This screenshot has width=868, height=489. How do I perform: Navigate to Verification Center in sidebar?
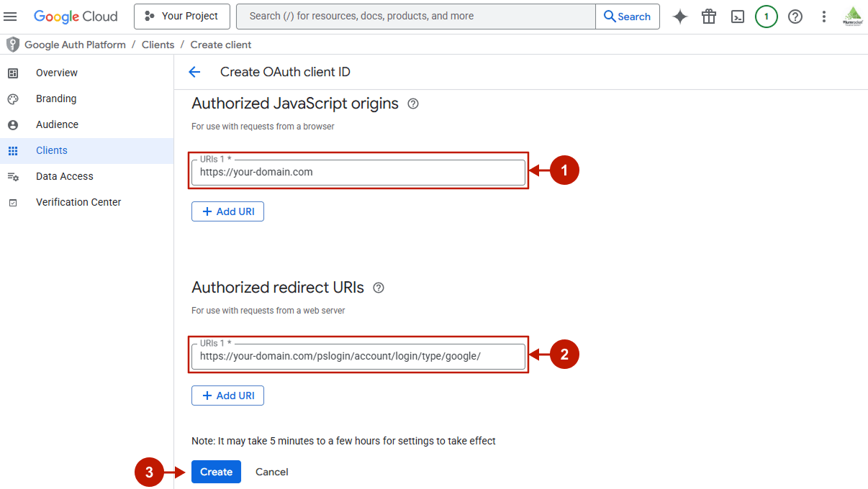pos(78,202)
